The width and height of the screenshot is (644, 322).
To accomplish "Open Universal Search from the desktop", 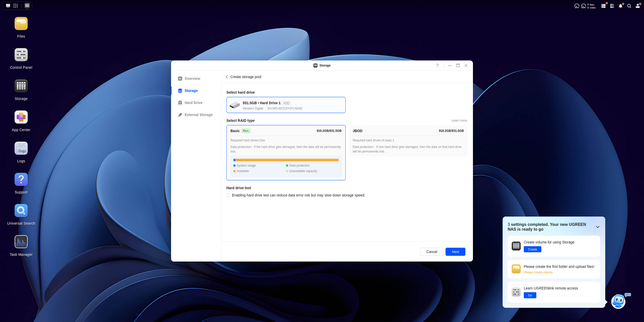I will (21, 210).
